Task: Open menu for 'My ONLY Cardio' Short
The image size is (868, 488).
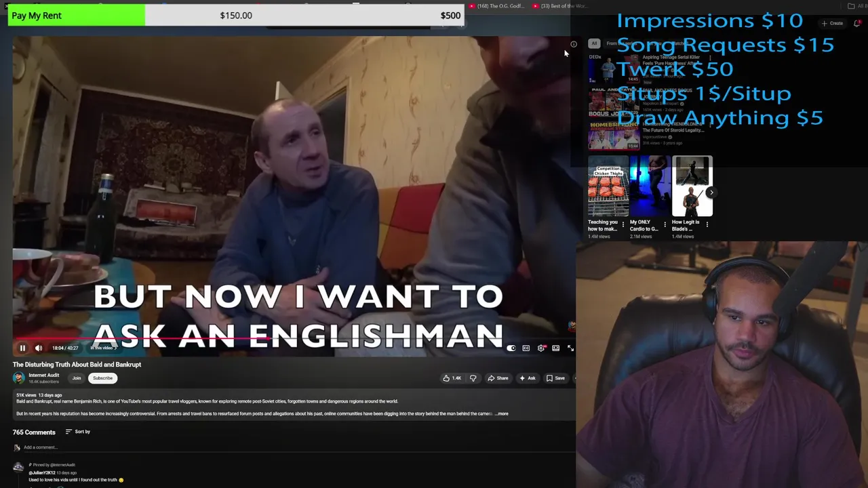Action: [665, 224]
